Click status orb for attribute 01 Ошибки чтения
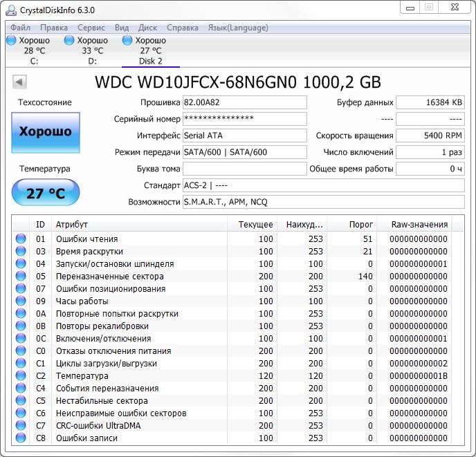The width and height of the screenshot is (476, 457). tap(21, 239)
